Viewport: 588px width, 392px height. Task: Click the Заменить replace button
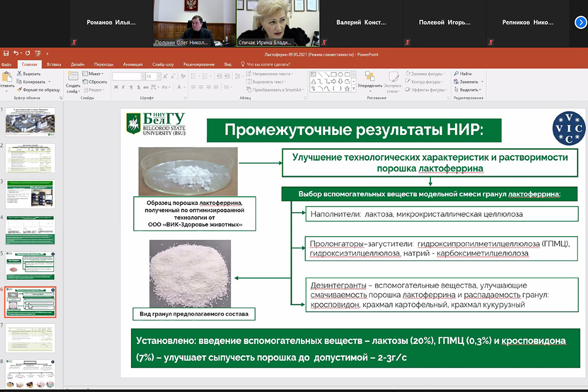tap(482, 82)
